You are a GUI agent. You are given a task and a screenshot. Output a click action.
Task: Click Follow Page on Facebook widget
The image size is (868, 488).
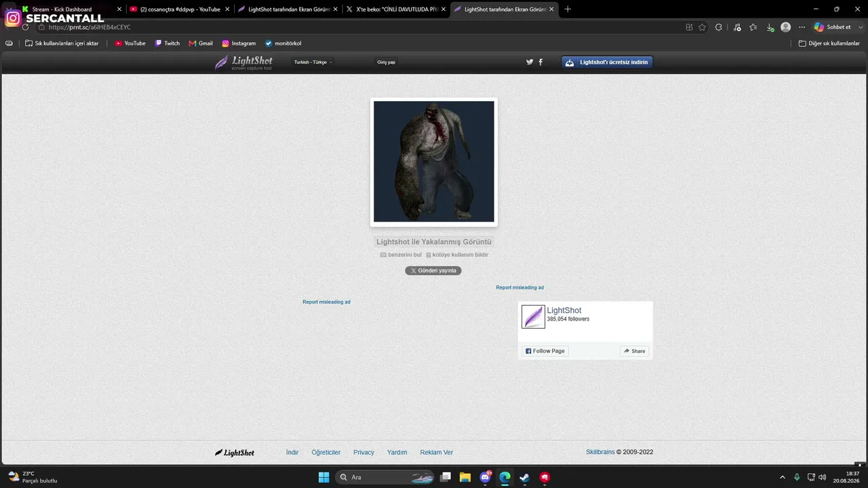[x=545, y=351]
